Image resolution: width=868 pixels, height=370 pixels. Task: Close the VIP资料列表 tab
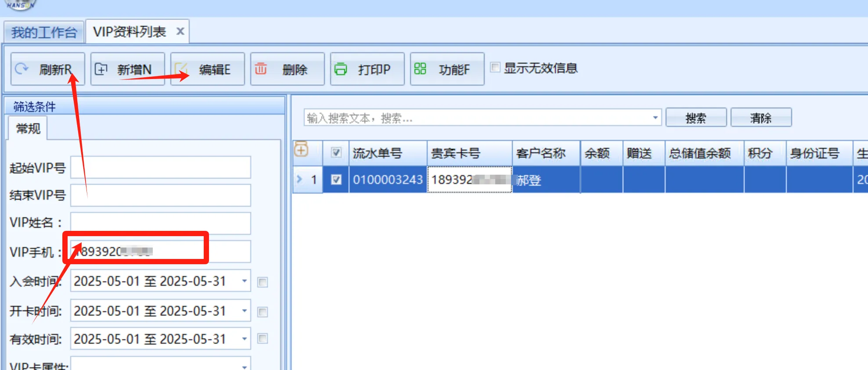[x=180, y=32]
